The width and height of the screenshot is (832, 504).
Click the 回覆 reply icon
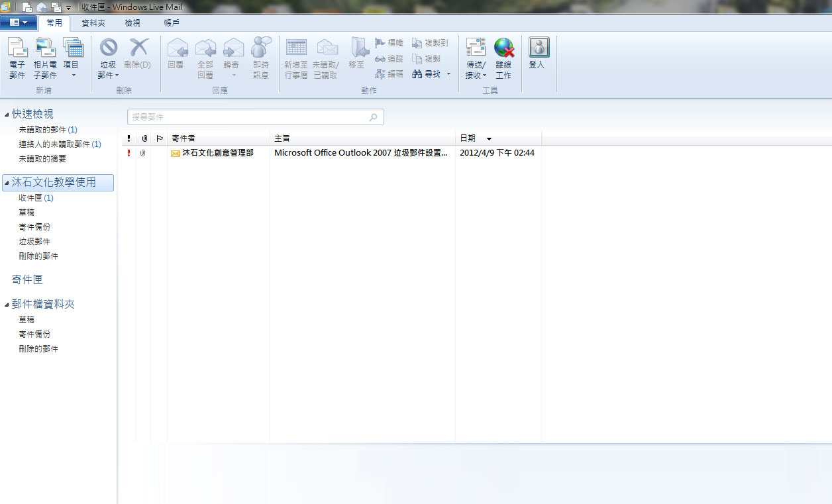click(x=176, y=48)
